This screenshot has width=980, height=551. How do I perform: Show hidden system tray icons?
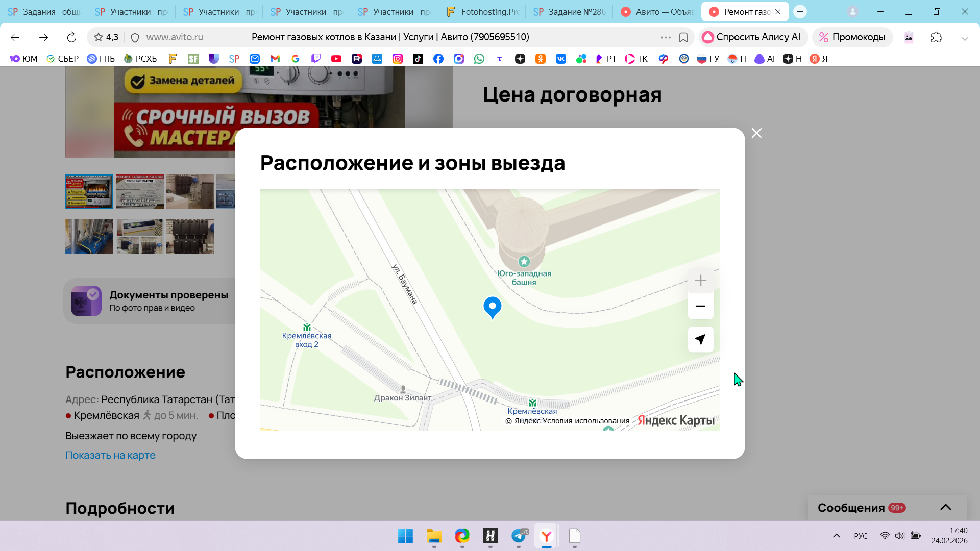click(836, 536)
